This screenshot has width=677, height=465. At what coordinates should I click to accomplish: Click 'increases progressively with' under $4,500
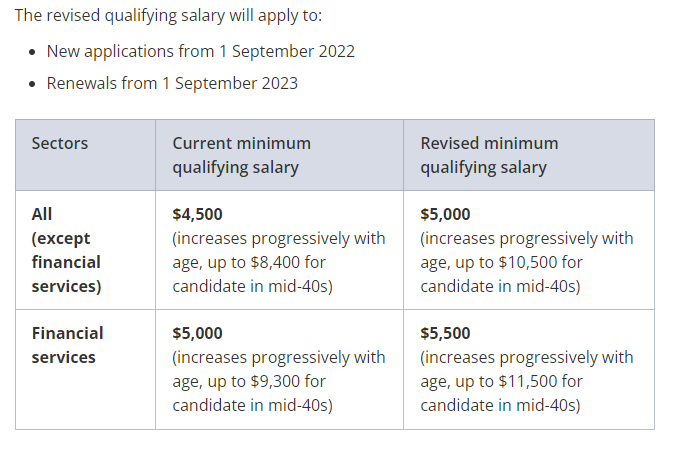(278, 238)
